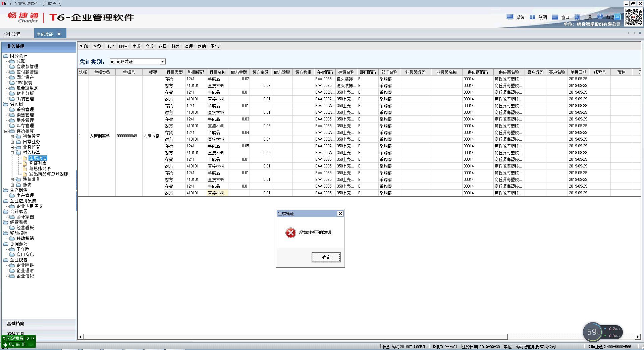644x350 pixels.
Task: Click the -0.07 debit amount cell
Action: tap(239, 79)
